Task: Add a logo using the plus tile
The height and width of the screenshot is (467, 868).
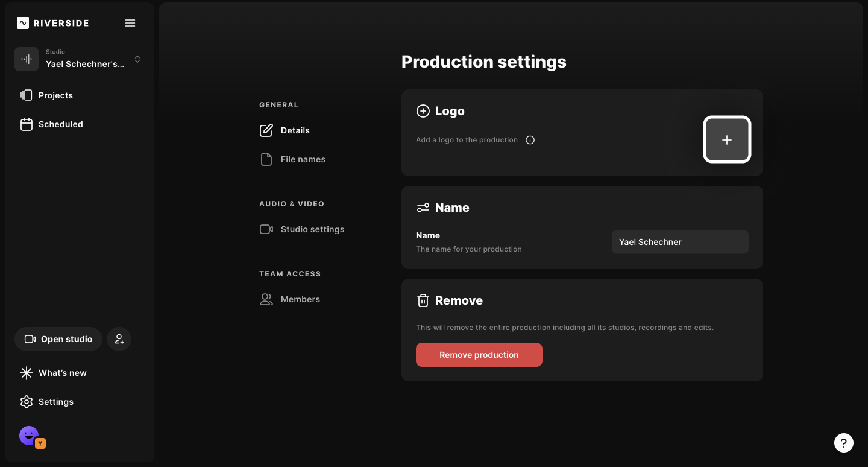Action: point(727,139)
